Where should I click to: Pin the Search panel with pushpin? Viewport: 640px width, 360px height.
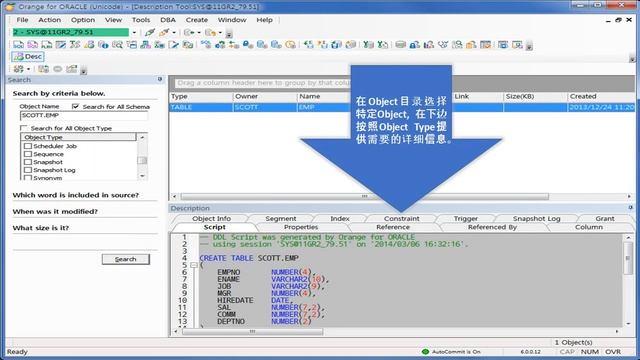160,79
